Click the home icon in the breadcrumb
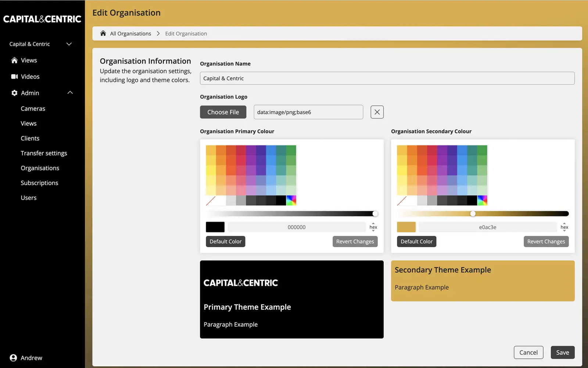Screen dimensions: 588x368 click(x=103, y=33)
